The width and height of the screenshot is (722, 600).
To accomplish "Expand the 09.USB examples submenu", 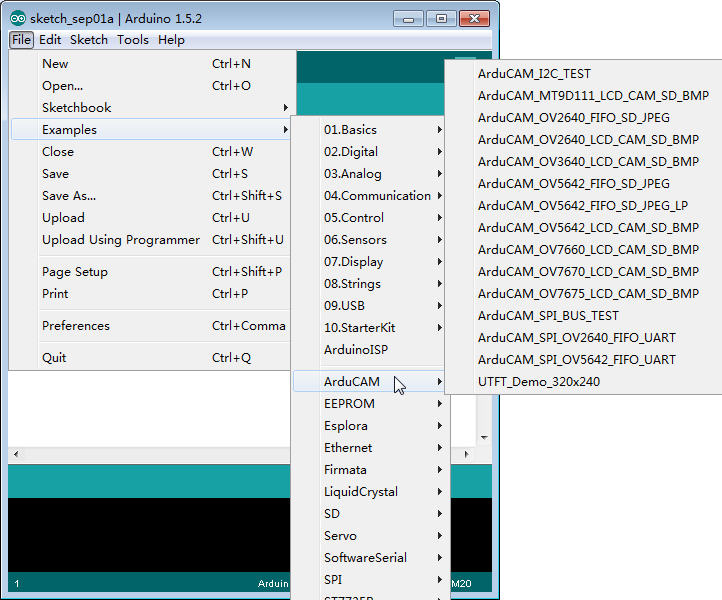I will coord(369,306).
